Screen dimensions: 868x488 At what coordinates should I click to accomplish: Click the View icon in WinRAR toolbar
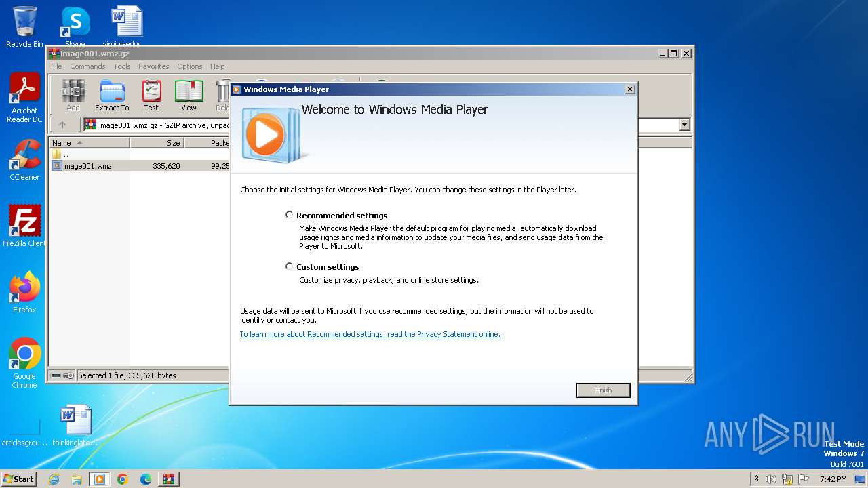[189, 96]
